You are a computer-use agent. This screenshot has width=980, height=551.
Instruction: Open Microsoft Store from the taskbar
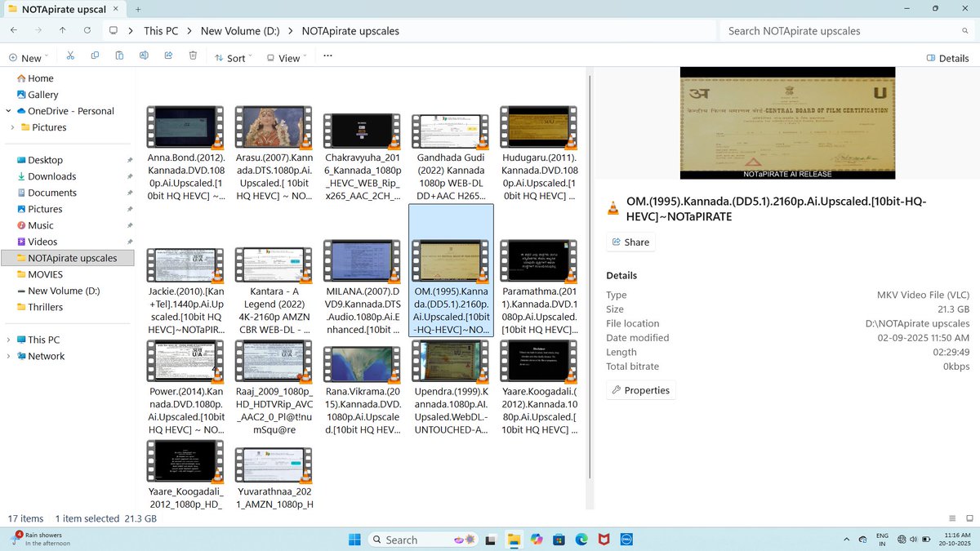pos(559,540)
